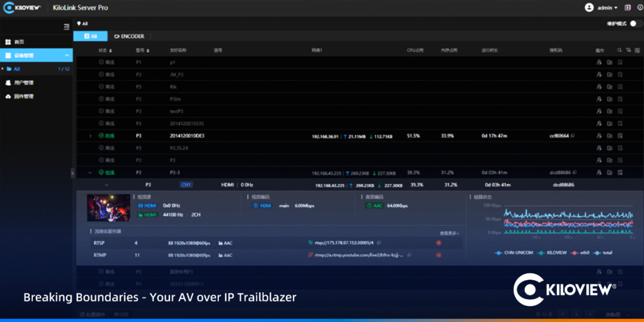
Task: Copy the rtmp youtube stream URL
Action: 410,255
